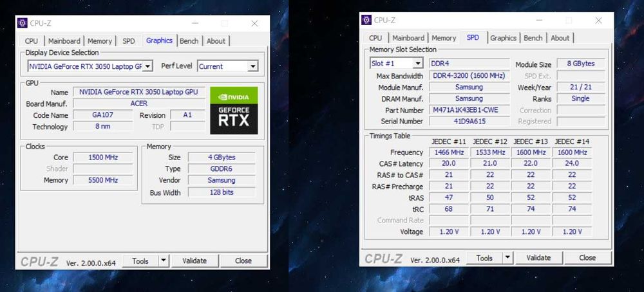Click Part Number M471A1K43EB1-CWE value
This screenshot has width=644, height=292.
(469, 110)
